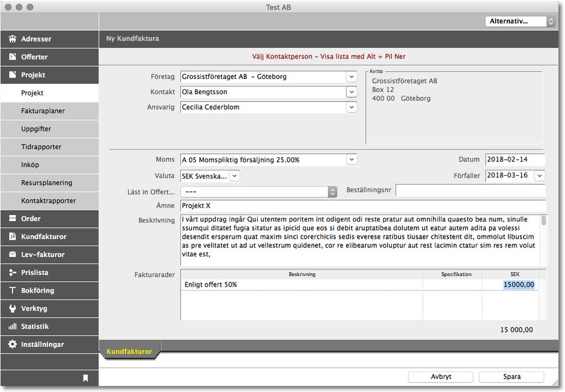The image size is (565, 392).
Task: Open the Order section label
Action: pyautogui.click(x=31, y=218)
